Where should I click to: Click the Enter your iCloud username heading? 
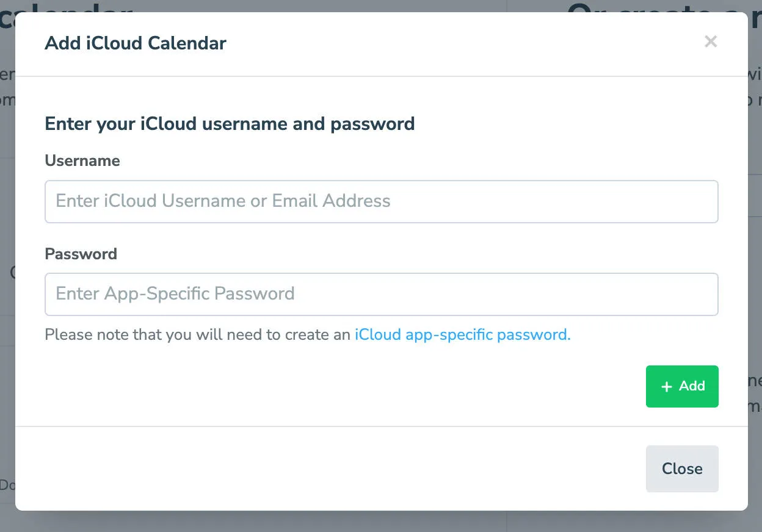[230, 124]
